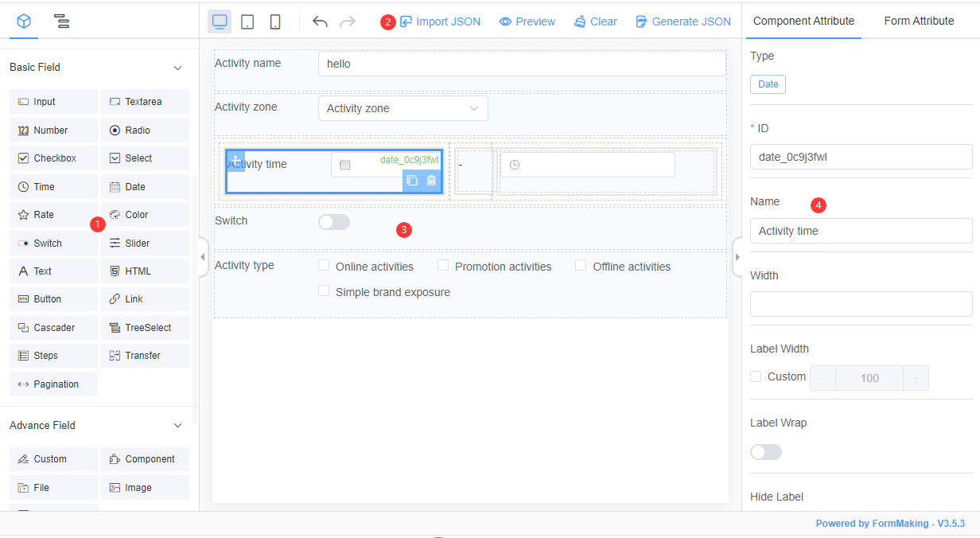
Task: Add a File upload field
Action: (53, 488)
